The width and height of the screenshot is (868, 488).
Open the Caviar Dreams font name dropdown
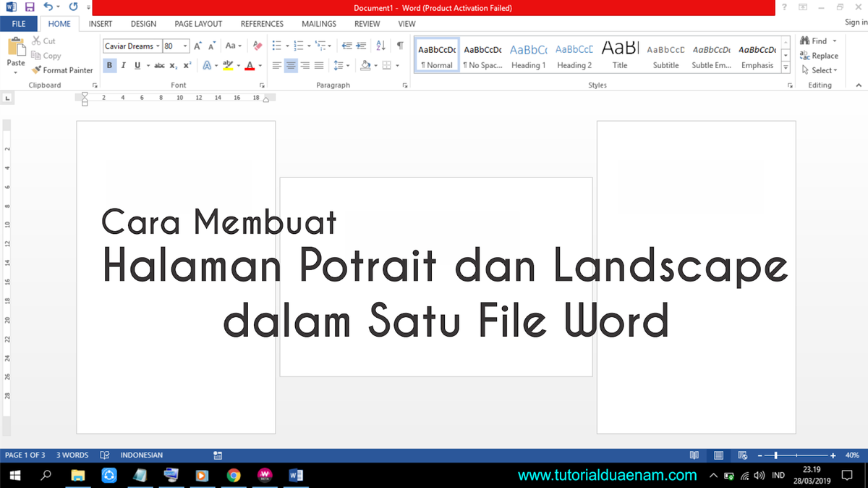[x=158, y=46]
